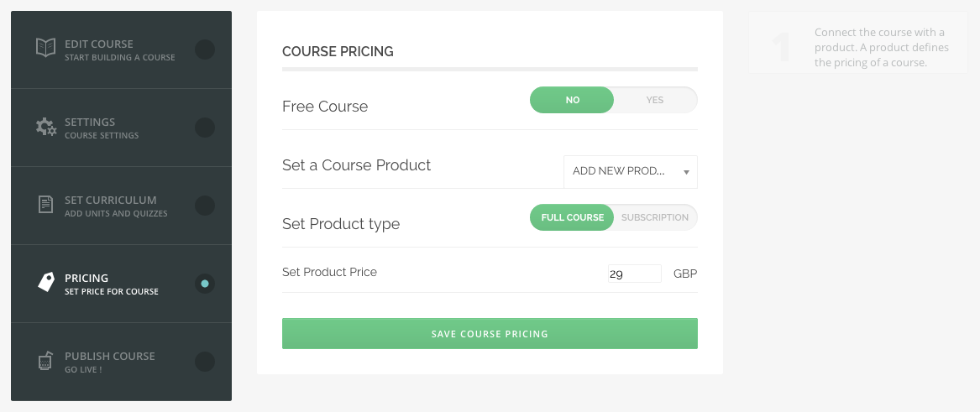Choose SUBSCRIPTION as the product type
Image resolution: width=980 pixels, height=412 pixels.
(655, 217)
